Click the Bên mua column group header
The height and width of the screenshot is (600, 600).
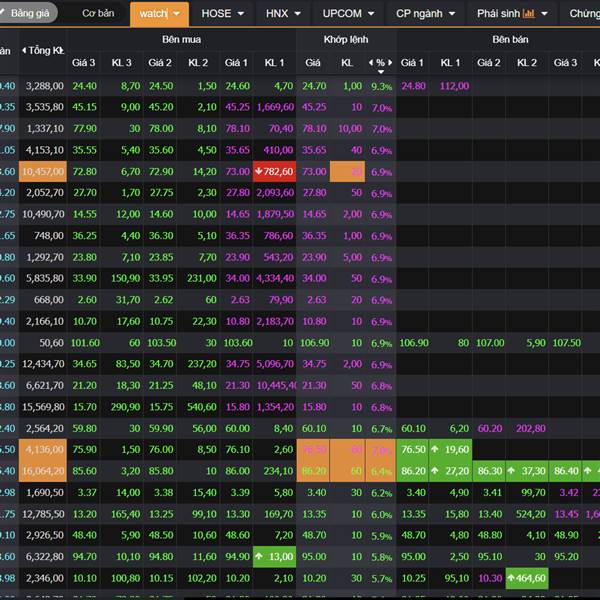[180, 39]
